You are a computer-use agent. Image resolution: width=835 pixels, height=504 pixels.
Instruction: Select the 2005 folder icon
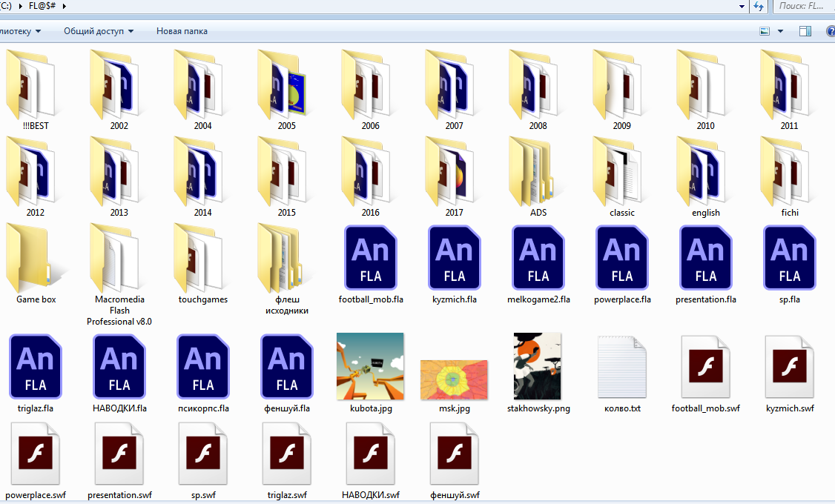(x=286, y=85)
